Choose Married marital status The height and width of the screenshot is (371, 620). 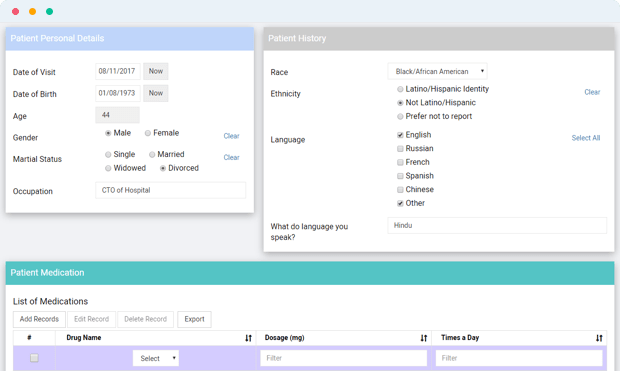pyautogui.click(x=152, y=155)
